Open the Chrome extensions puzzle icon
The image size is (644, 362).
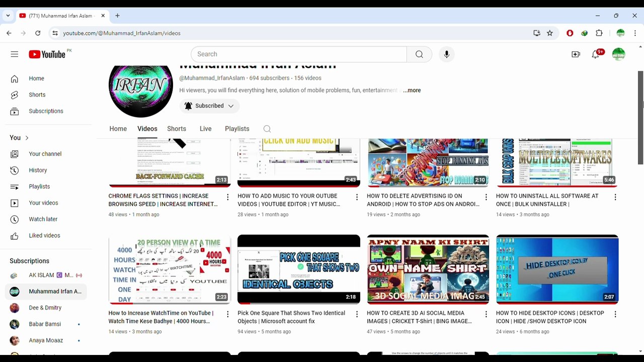[599, 33]
